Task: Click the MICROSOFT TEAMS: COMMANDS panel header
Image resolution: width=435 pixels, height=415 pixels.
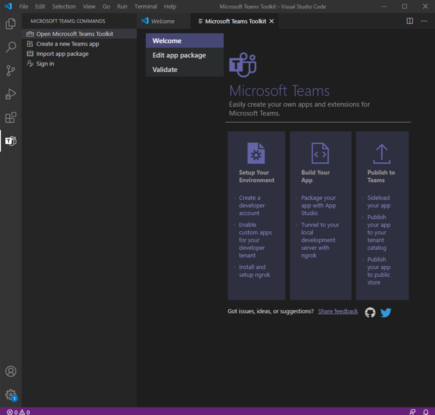Action: click(68, 21)
